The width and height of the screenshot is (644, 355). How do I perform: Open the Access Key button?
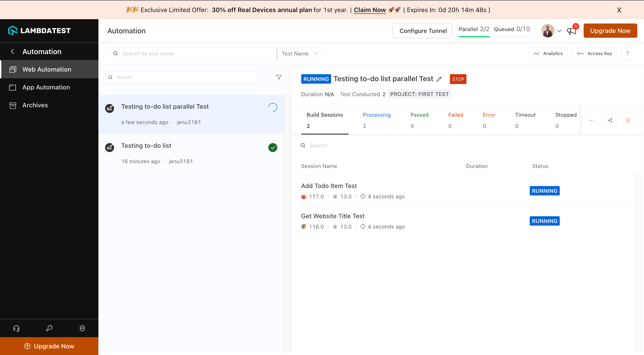(x=594, y=53)
